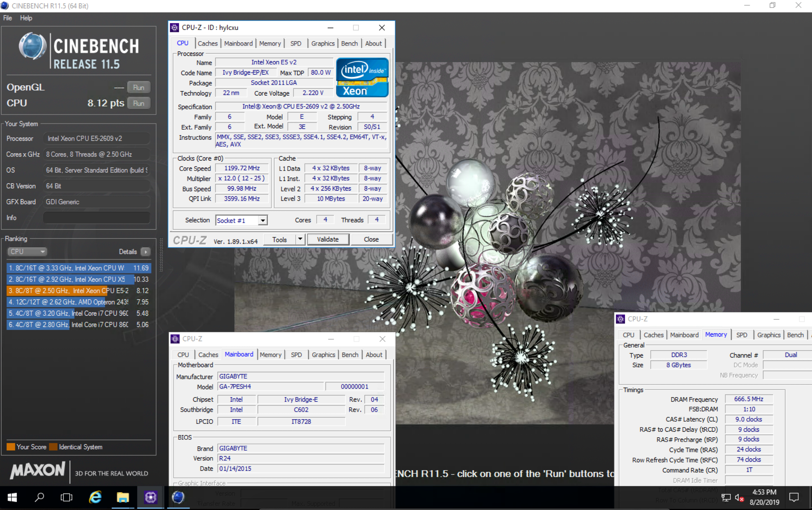Viewport: 812px width, 510px height.
Task: Open Cinebench Help menu
Action: (x=26, y=18)
